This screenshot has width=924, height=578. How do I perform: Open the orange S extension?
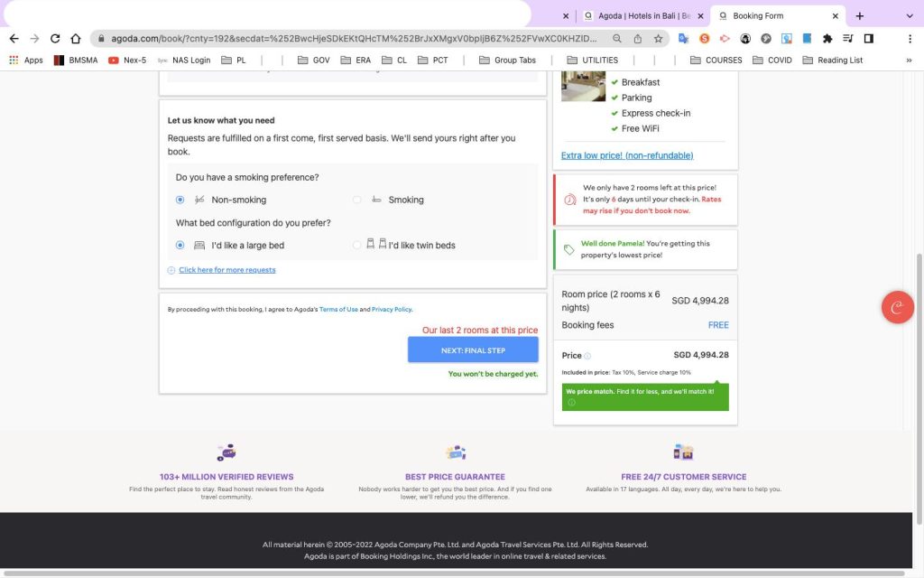pyautogui.click(x=704, y=38)
